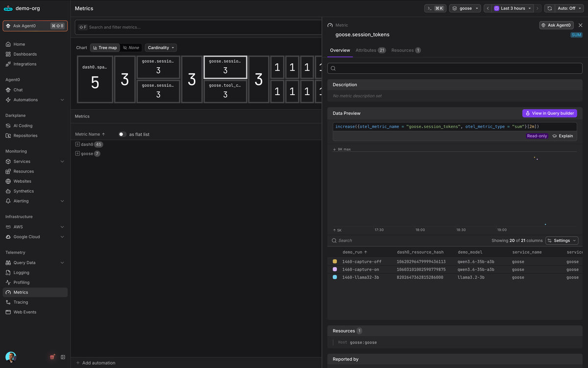Image resolution: width=588 pixels, height=368 pixels.
Task: Open the Tracing page in sidebar
Action: point(21,302)
